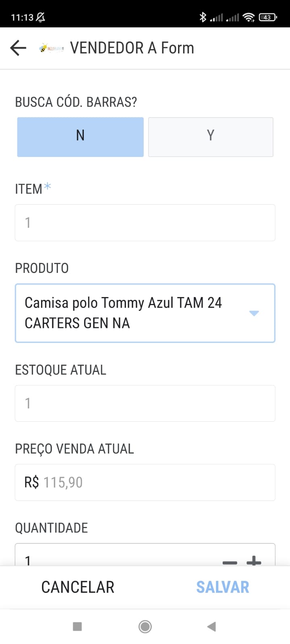Open the Produto dropdown arrow
This screenshot has height=644, width=290.
point(254,313)
